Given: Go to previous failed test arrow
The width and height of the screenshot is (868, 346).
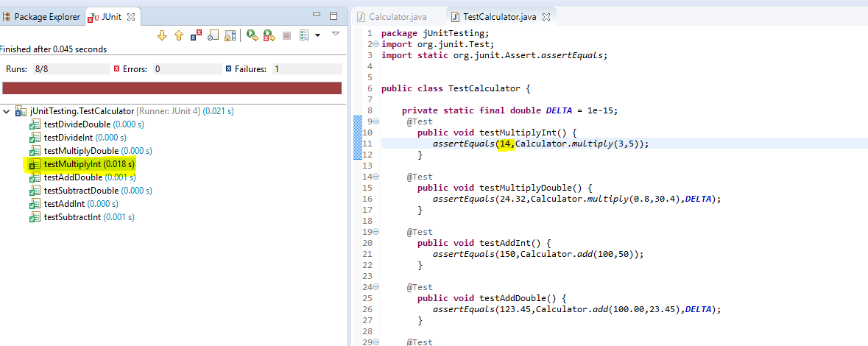Looking at the screenshot, I should point(178,36).
